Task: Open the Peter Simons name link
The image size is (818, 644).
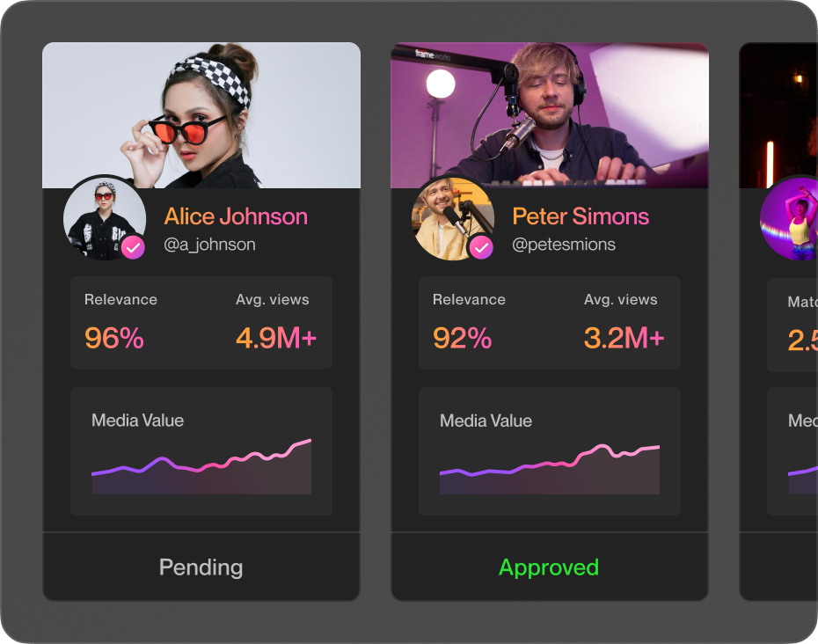Action: (581, 216)
